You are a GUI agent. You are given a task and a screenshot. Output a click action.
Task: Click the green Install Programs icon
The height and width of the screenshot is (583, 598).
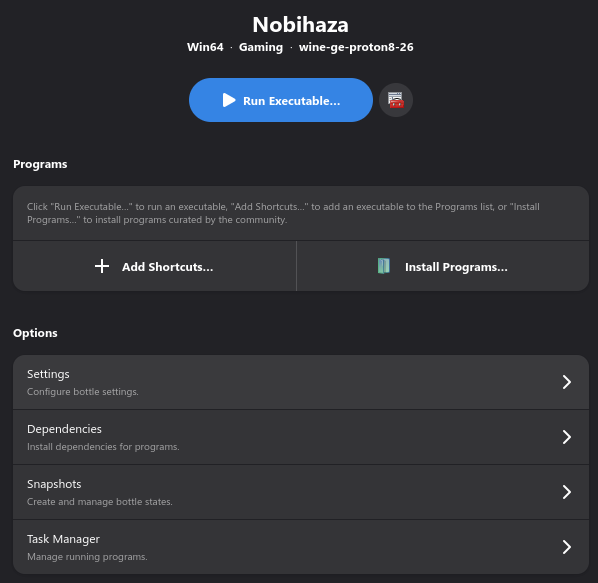click(384, 266)
